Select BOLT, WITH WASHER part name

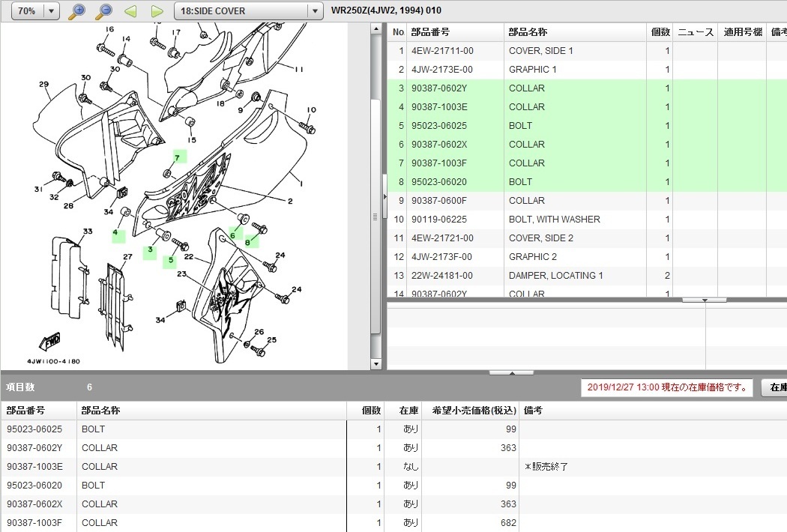pos(554,220)
